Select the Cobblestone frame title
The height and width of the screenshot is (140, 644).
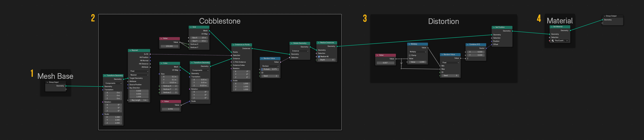(x=219, y=21)
